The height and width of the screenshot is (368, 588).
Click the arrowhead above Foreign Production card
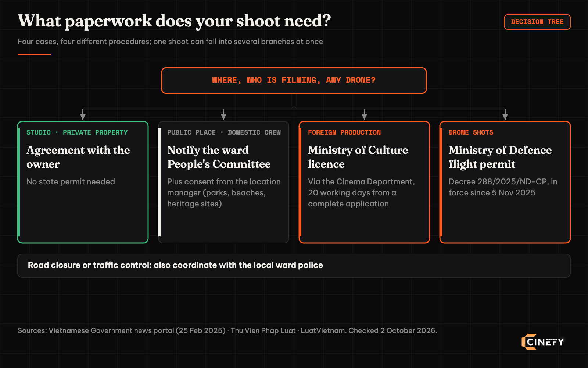[x=364, y=117]
